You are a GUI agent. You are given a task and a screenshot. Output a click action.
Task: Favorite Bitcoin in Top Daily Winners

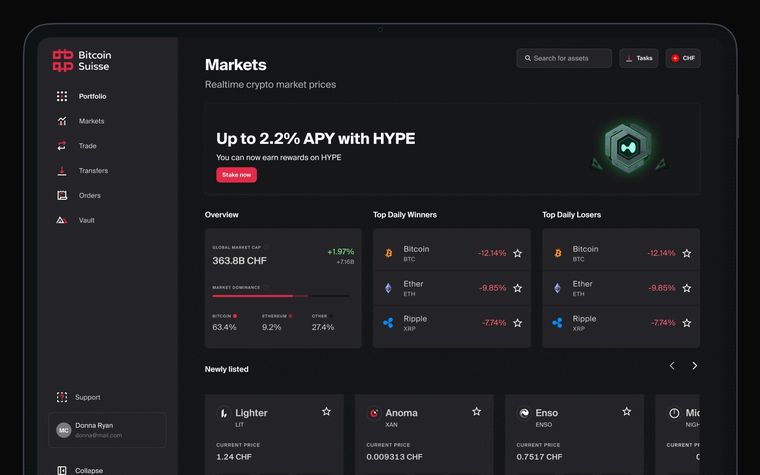[518, 253]
